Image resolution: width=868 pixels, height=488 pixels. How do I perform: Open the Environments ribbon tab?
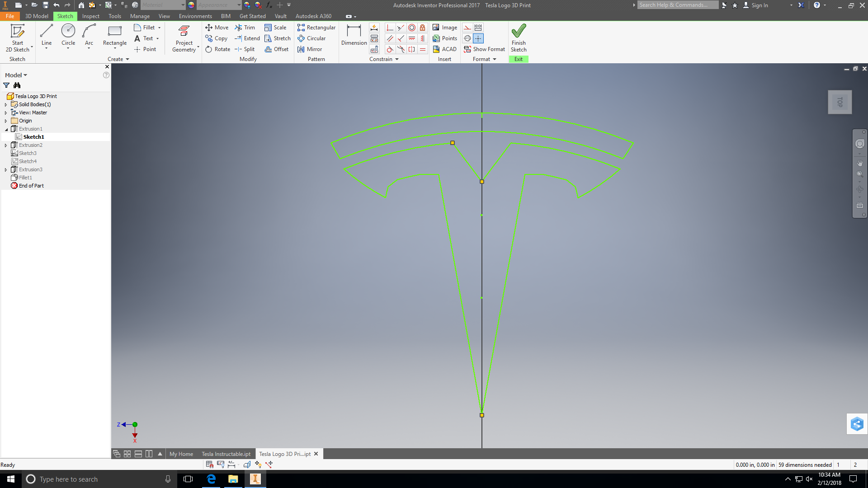195,16
